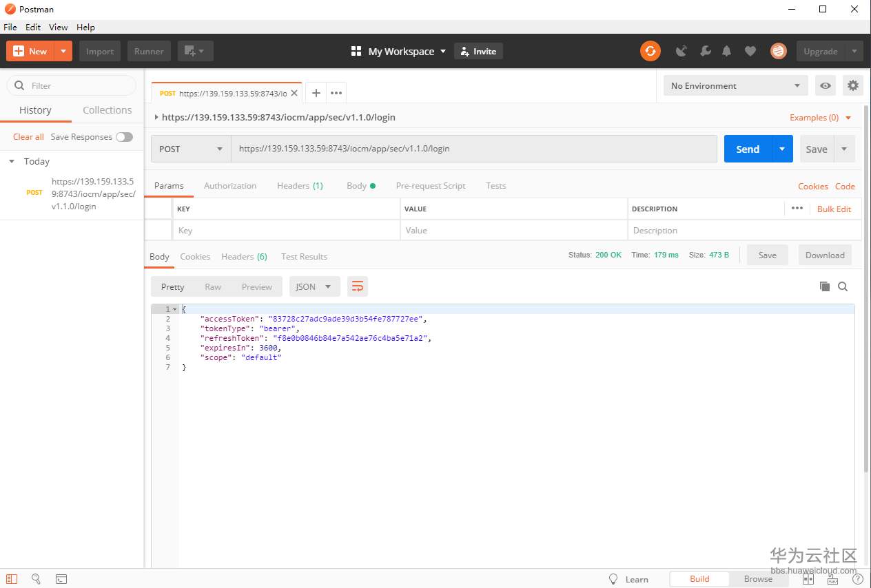Click the request URL input field
This screenshot has width=871, height=588.
474,149
